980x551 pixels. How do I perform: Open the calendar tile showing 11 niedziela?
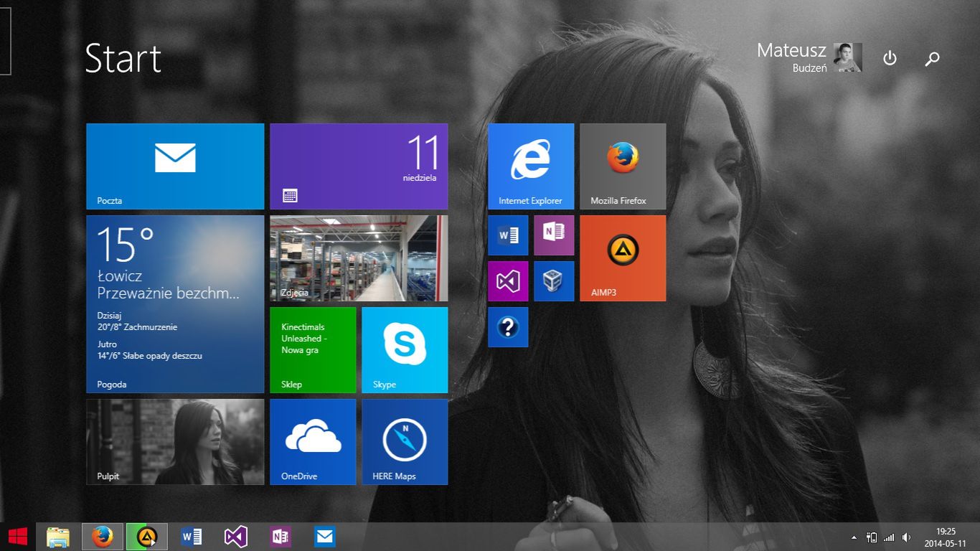359,166
